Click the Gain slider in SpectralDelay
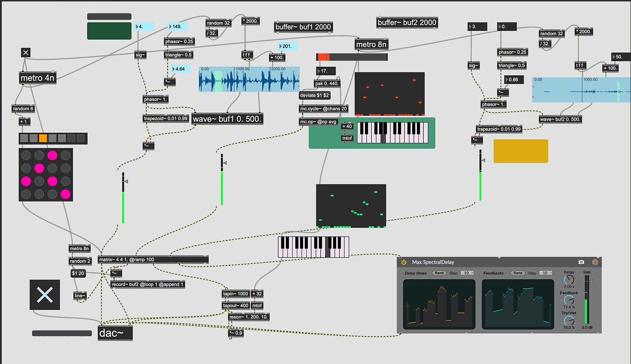631x364 pixels. [588, 300]
